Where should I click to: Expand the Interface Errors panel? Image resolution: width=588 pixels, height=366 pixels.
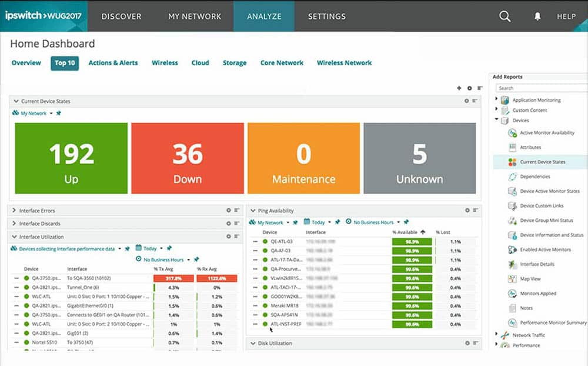pyautogui.click(x=14, y=210)
